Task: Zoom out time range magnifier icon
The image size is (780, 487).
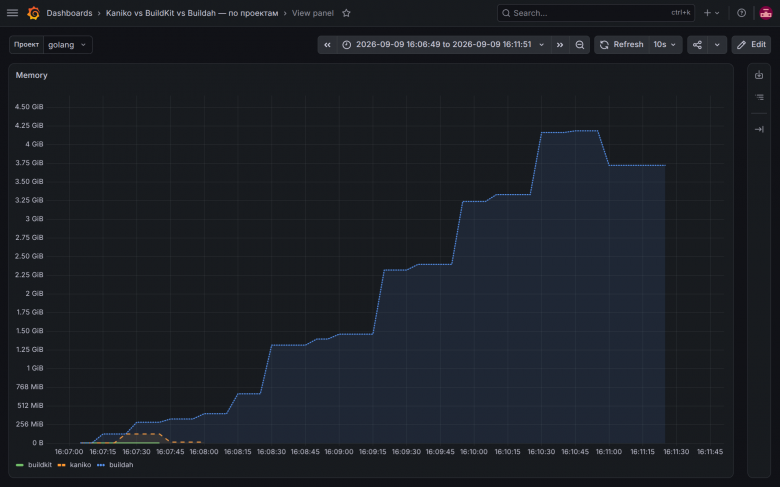Action: coord(580,45)
